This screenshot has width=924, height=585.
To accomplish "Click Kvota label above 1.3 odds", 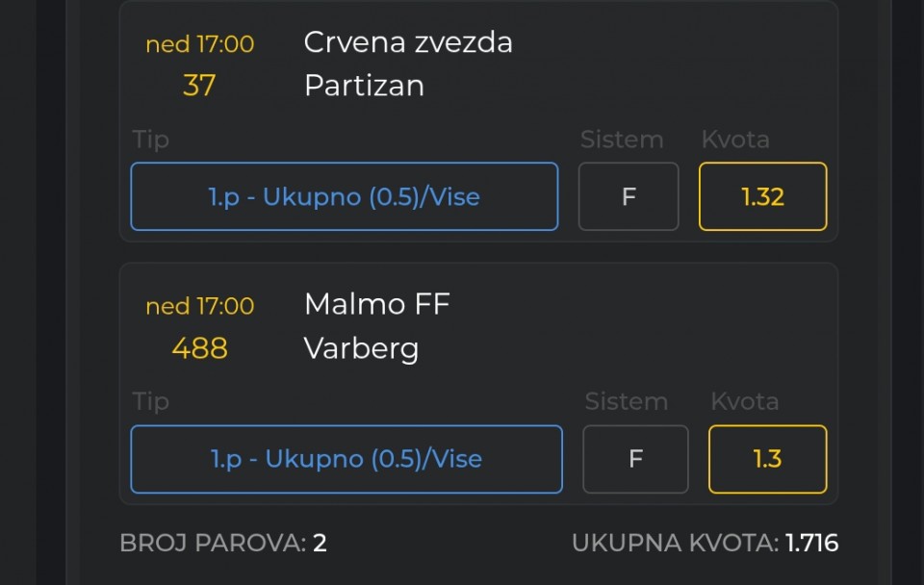I will click(x=745, y=401).
